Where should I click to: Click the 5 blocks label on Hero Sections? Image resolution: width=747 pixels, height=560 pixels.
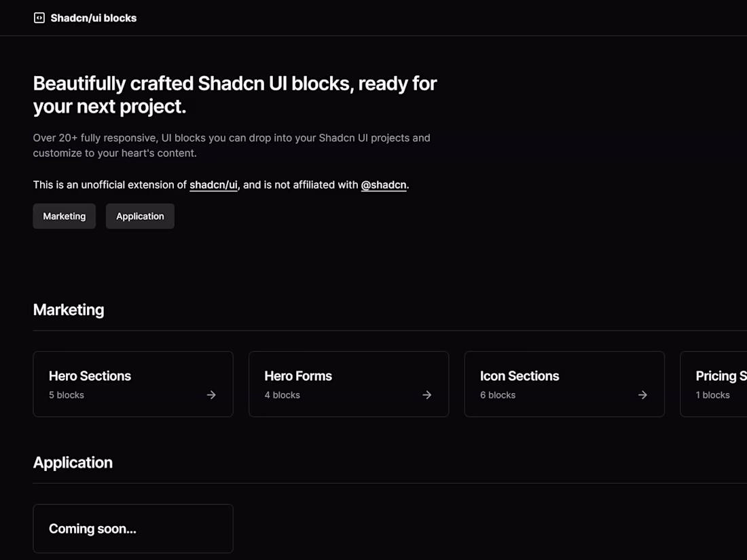click(66, 394)
